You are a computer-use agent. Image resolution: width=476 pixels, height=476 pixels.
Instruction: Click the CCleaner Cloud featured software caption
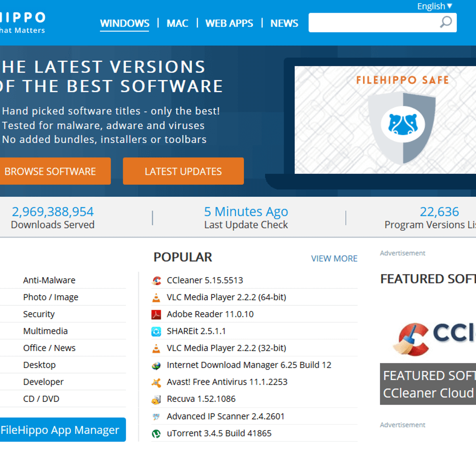pos(428,384)
